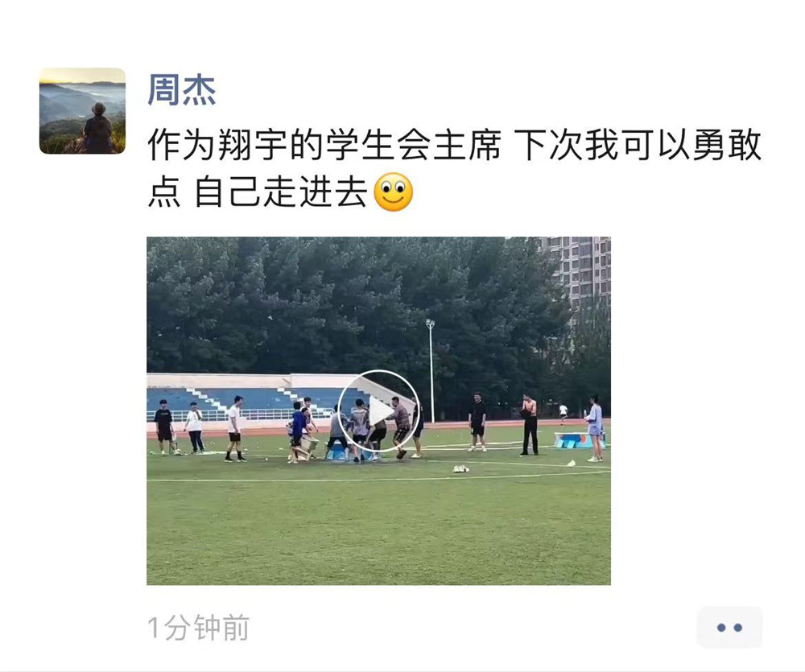Viewport: 805px width, 672px height.
Task: Play the soccer field video
Action: pyautogui.click(x=378, y=410)
